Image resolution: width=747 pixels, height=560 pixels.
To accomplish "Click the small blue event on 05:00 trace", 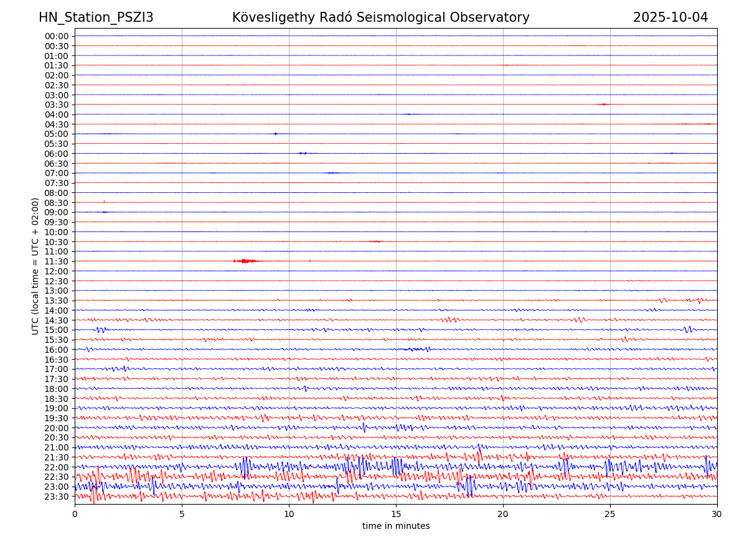I will point(275,134).
